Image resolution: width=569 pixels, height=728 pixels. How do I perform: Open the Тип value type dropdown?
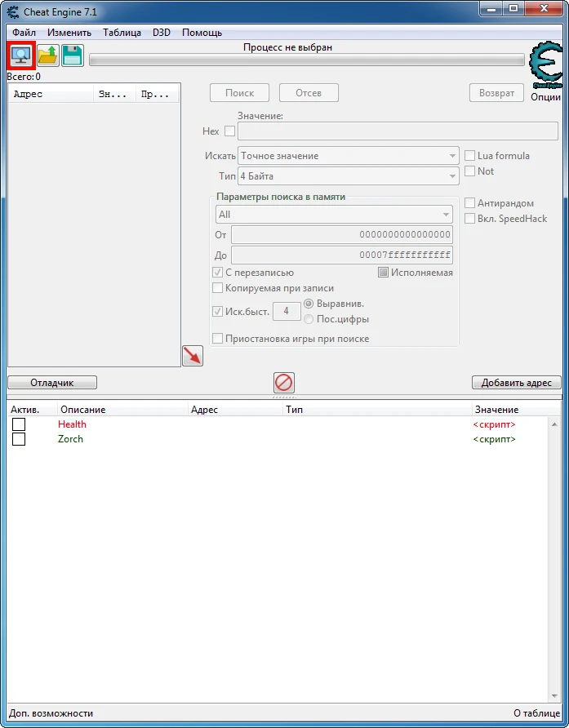pos(349,176)
